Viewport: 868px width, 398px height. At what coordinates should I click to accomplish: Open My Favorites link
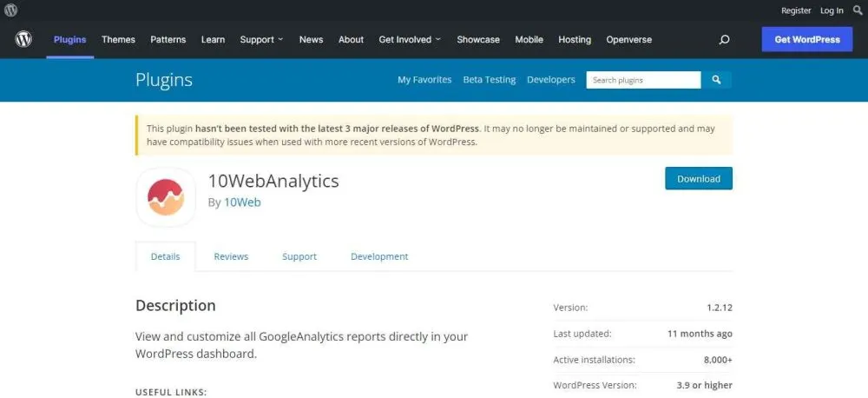[424, 80]
